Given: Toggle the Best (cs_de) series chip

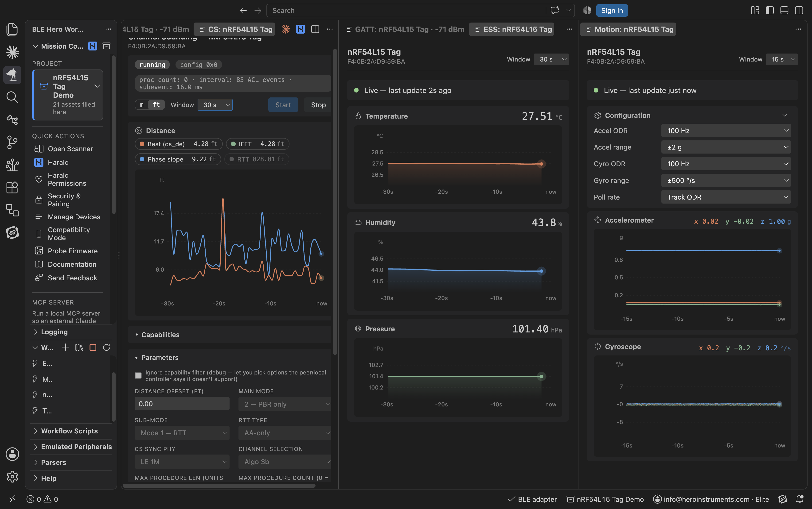Looking at the screenshot, I should [179, 144].
